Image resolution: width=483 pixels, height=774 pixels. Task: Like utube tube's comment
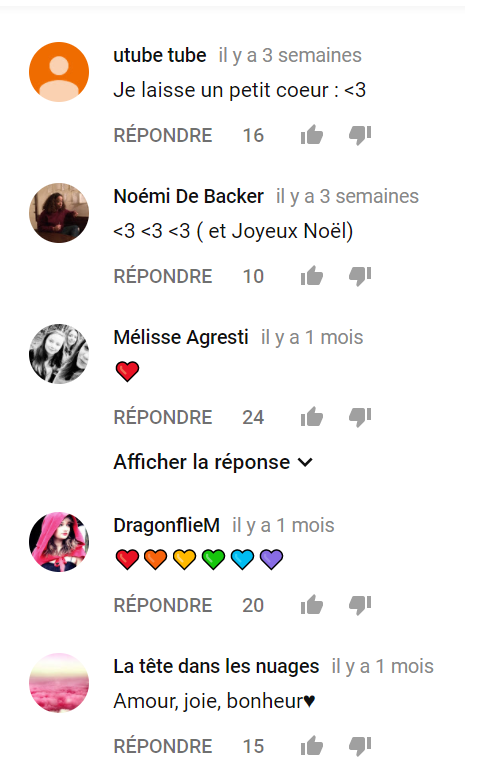(x=312, y=135)
